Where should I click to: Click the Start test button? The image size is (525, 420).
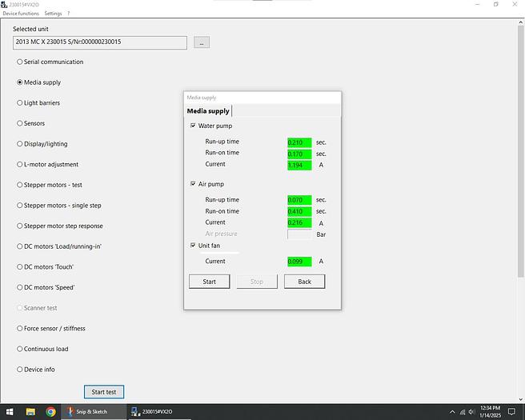104,392
